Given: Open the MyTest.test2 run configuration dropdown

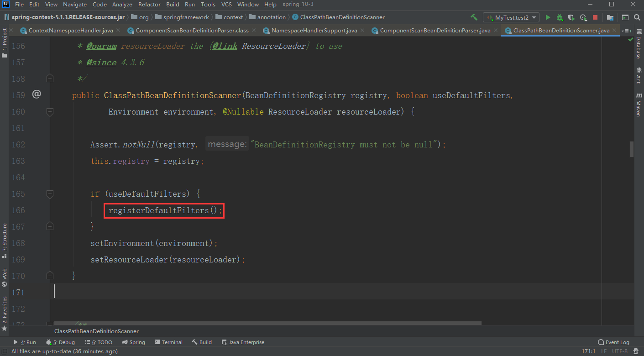Looking at the screenshot, I should tap(511, 17).
